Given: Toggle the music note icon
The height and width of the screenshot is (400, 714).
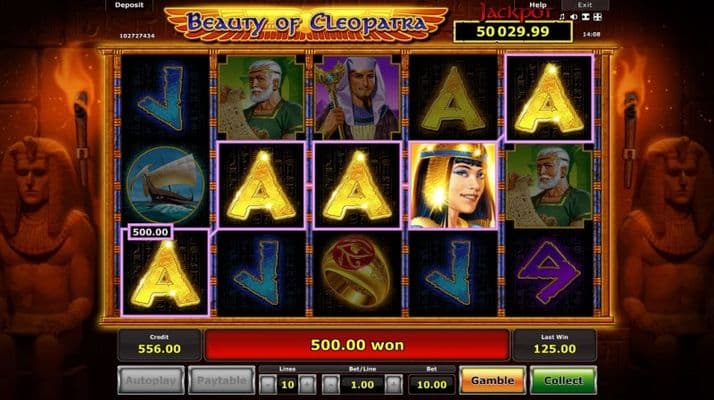Looking at the screenshot, I should (x=562, y=17).
